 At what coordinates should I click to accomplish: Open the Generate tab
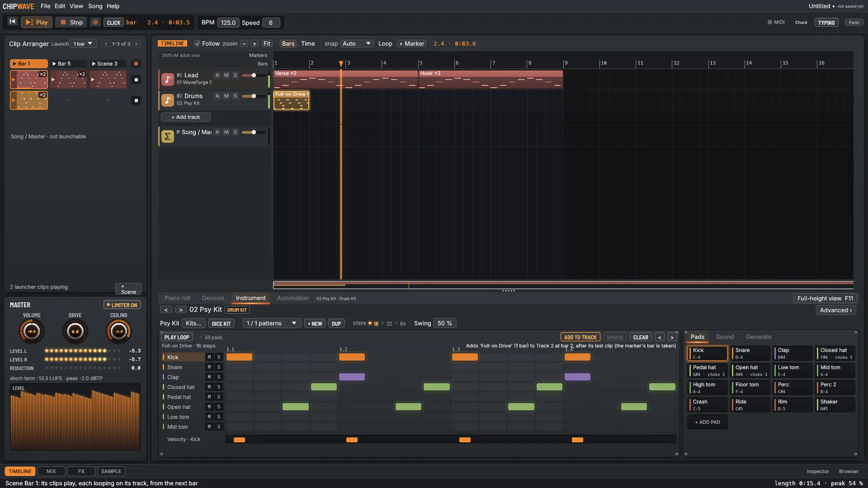758,337
